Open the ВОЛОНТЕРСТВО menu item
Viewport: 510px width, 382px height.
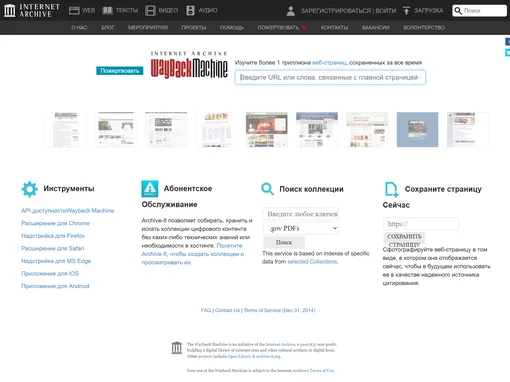click(x=424, y=28)
